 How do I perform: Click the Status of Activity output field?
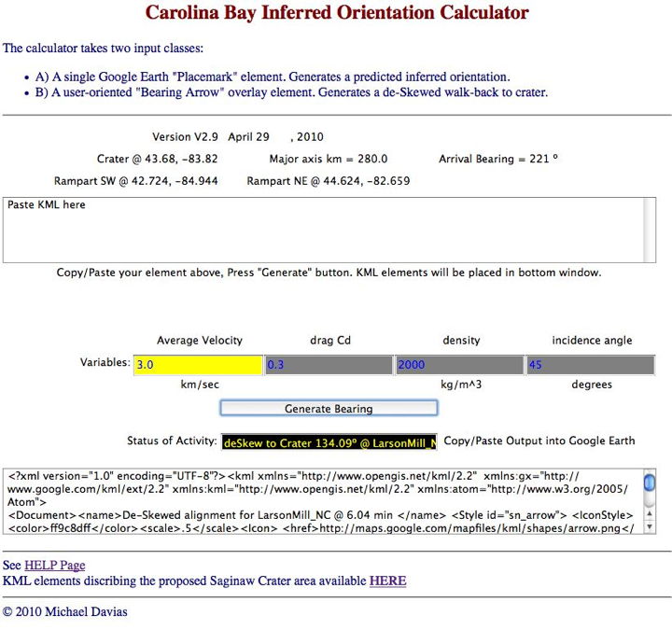(329, 441)
